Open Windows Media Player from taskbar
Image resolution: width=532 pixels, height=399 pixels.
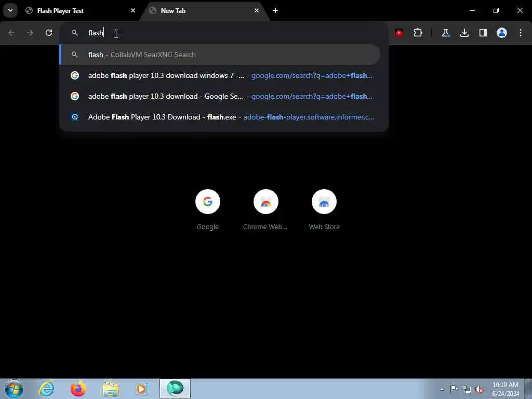[142, 389]
